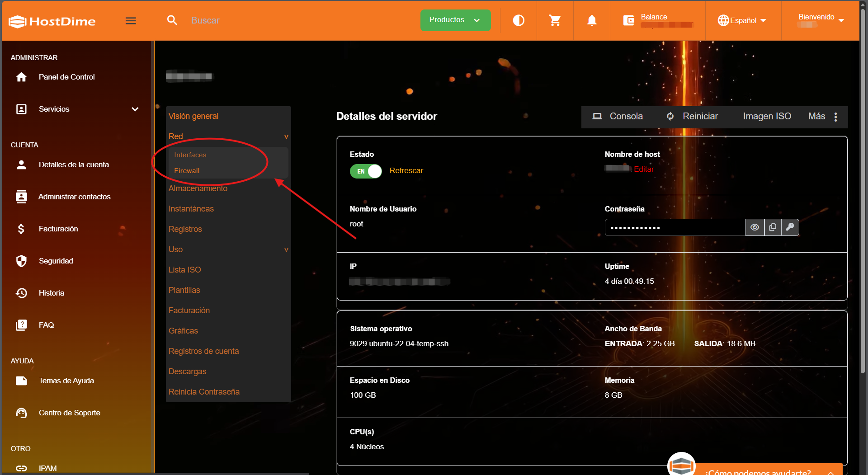Open the Productos dropdown
The image size is (868, 475).
coord(455,20)
